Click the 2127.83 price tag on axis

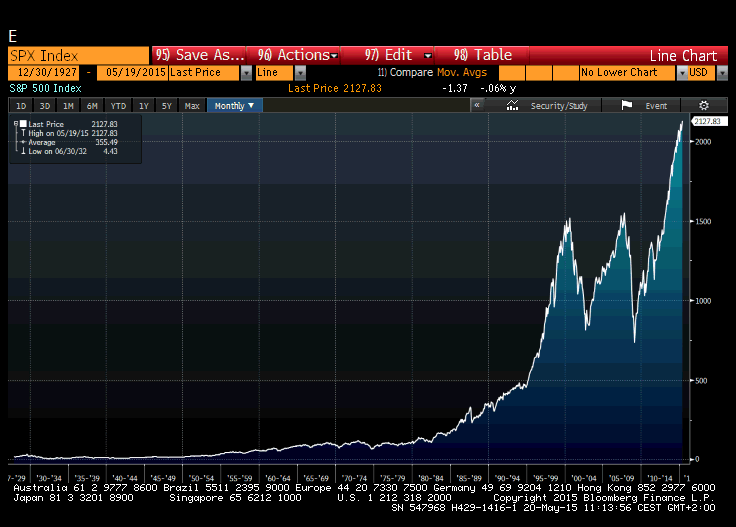coord(709,121)
